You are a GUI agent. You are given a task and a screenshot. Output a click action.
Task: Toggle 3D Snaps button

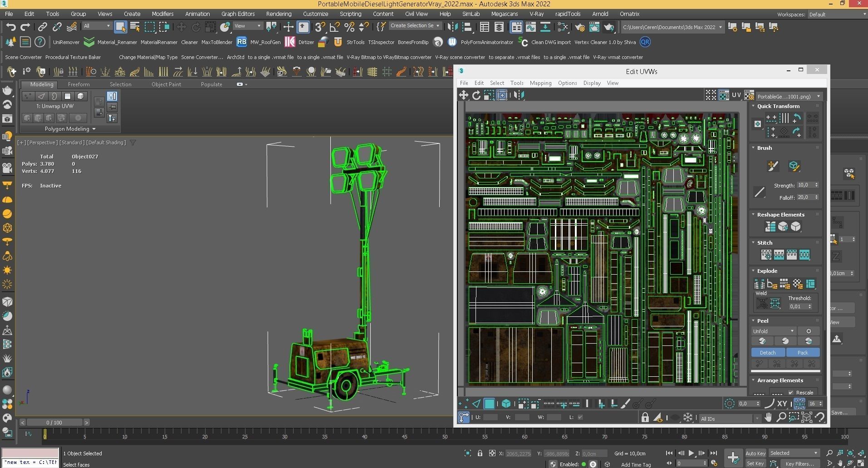click(x=320, y=27)
